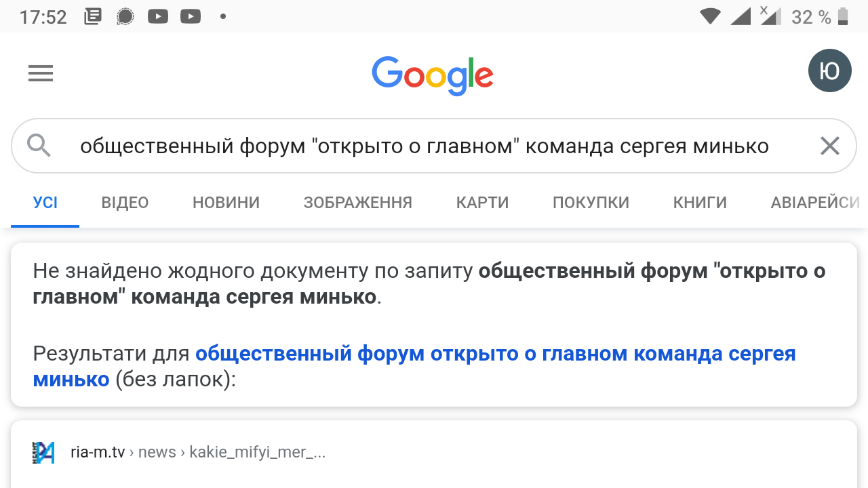Viewport: 868px width, 488px height.
Task: Open the hamburger main menu
Action: pos(41,73)
